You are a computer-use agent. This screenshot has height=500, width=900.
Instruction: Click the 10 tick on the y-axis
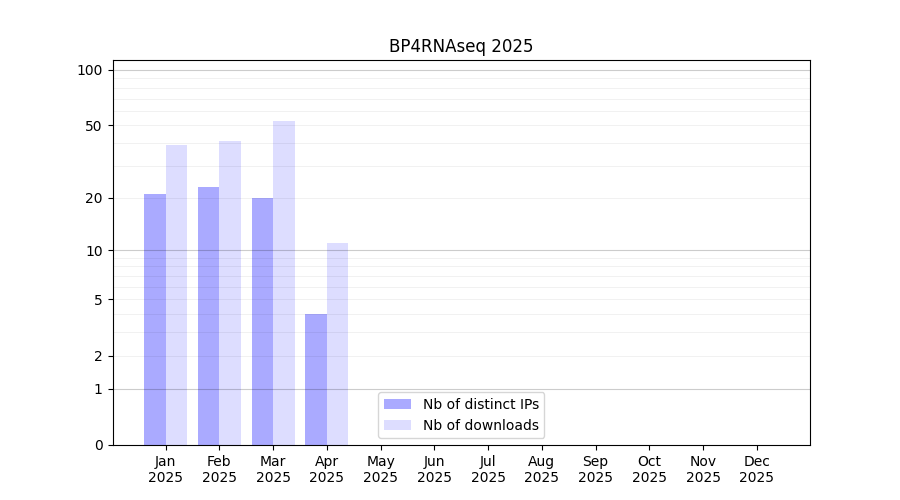[94, 251]
